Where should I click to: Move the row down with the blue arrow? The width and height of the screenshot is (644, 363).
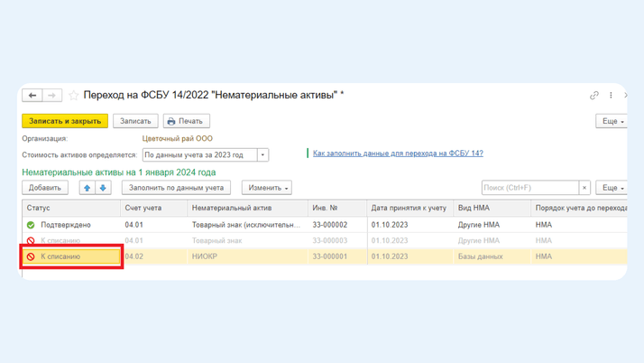[103, 188]
